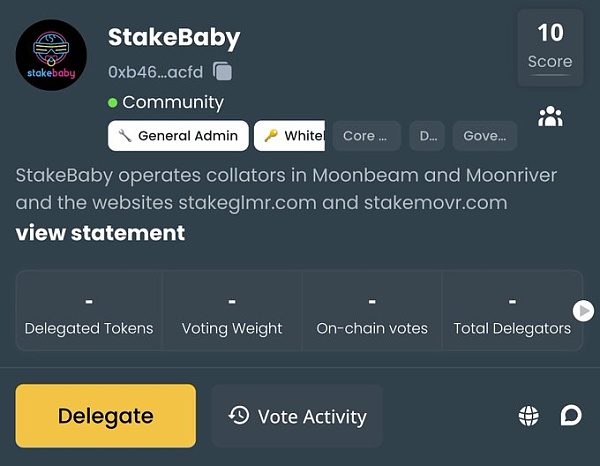Viewport: 600px width, 466px height.
Task: Expand the view statement link
Action: point(100,233)
